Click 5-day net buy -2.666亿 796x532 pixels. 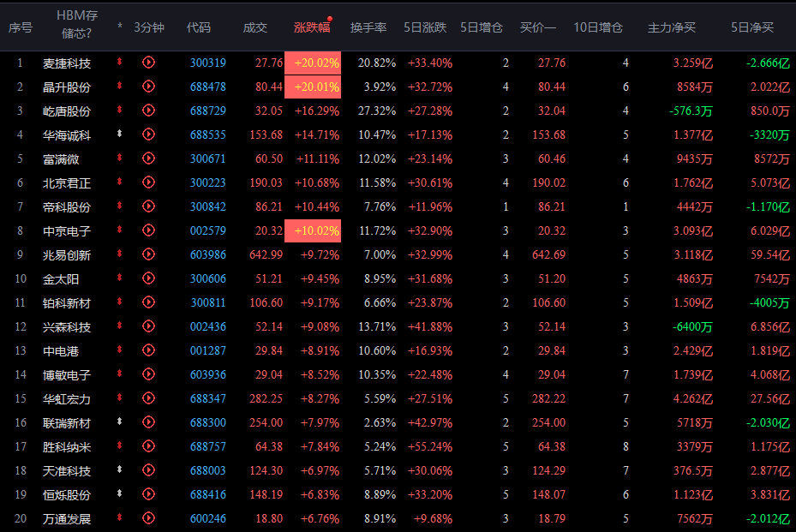(x=768, y=63)
